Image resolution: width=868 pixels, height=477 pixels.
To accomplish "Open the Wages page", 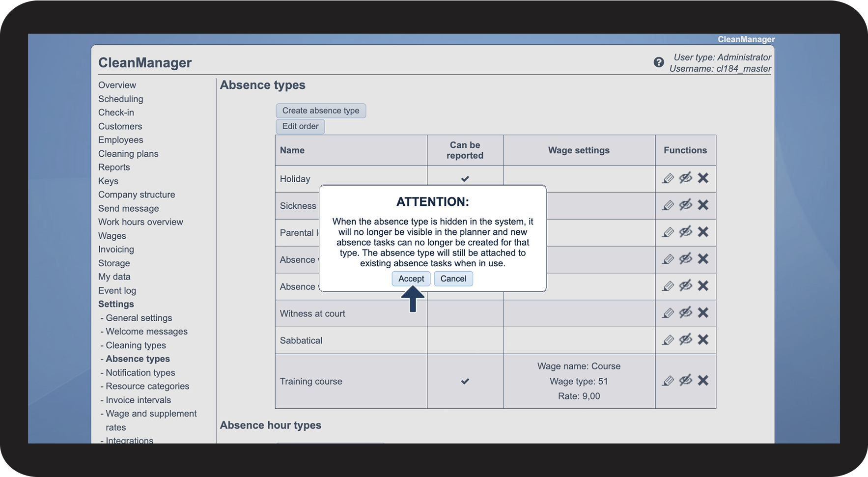I will tap(112, 236).
